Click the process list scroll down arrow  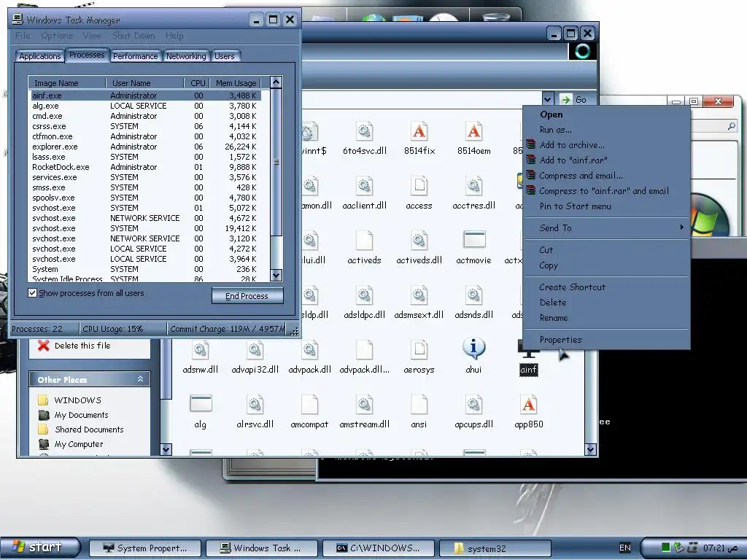pyautogui.click(x=276, y=275)
